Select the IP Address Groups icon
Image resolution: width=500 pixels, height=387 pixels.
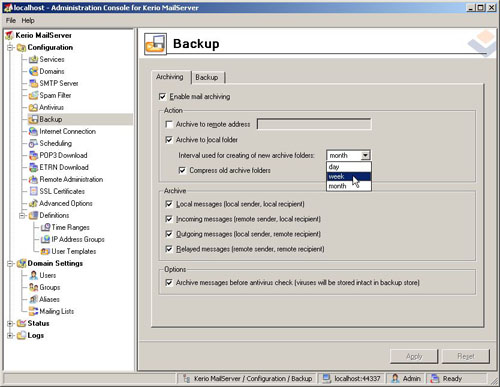45,239
